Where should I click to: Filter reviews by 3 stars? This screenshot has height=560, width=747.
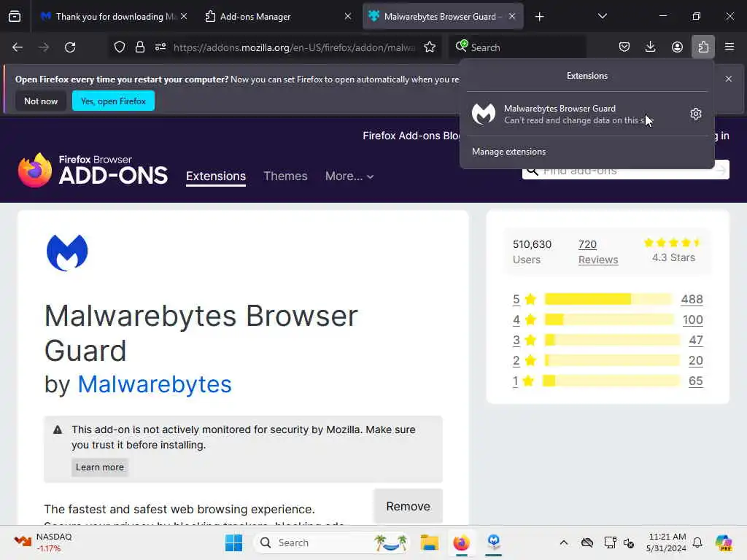click(x=524, y=340)
